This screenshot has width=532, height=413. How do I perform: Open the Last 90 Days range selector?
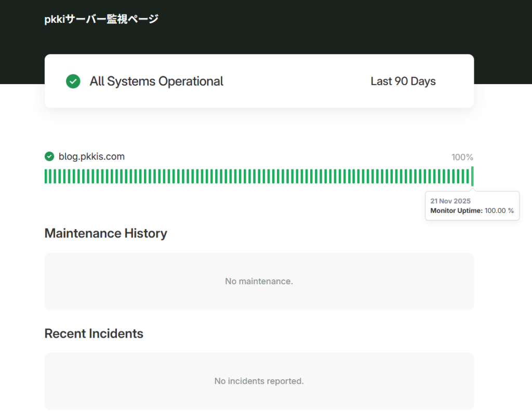click(x=403, y=81)
